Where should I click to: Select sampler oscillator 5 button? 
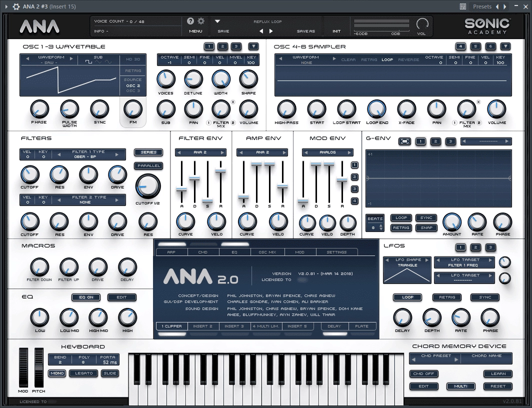(x=475, y=46)
